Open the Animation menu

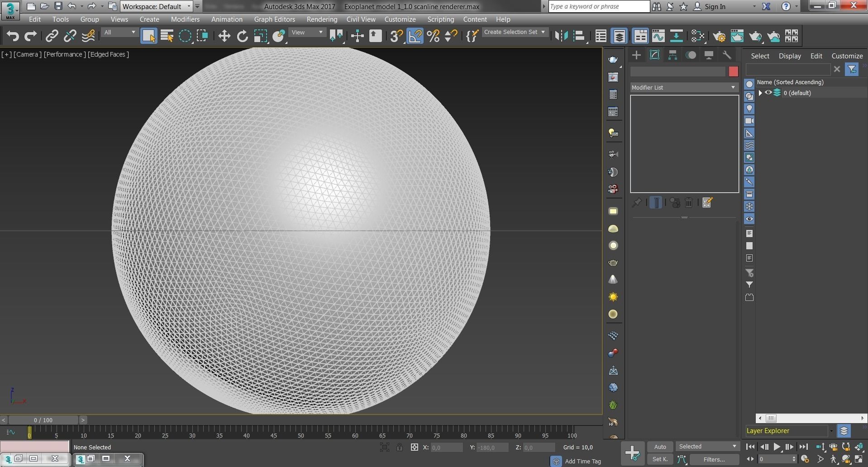(x=227, y=19)
